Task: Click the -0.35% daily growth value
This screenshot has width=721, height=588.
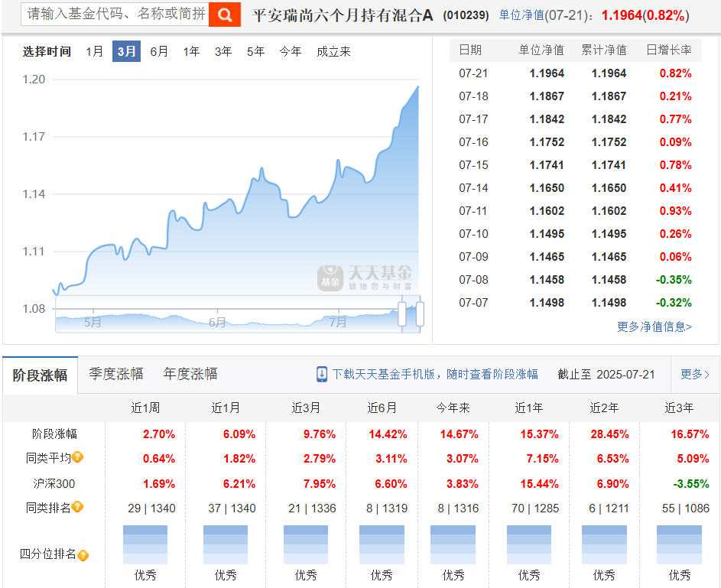Action: pos(674,280)
